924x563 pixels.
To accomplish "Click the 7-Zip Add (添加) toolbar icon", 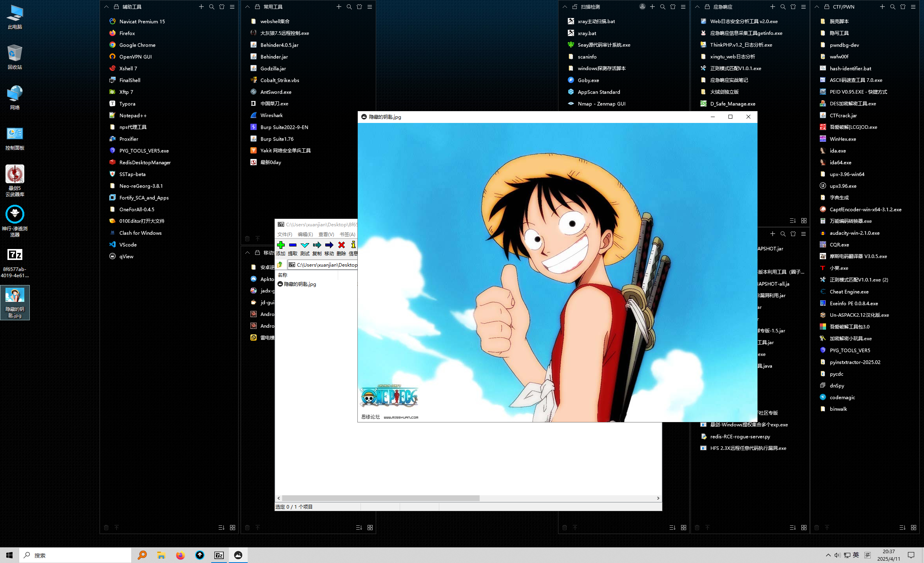I will (281, 245).
